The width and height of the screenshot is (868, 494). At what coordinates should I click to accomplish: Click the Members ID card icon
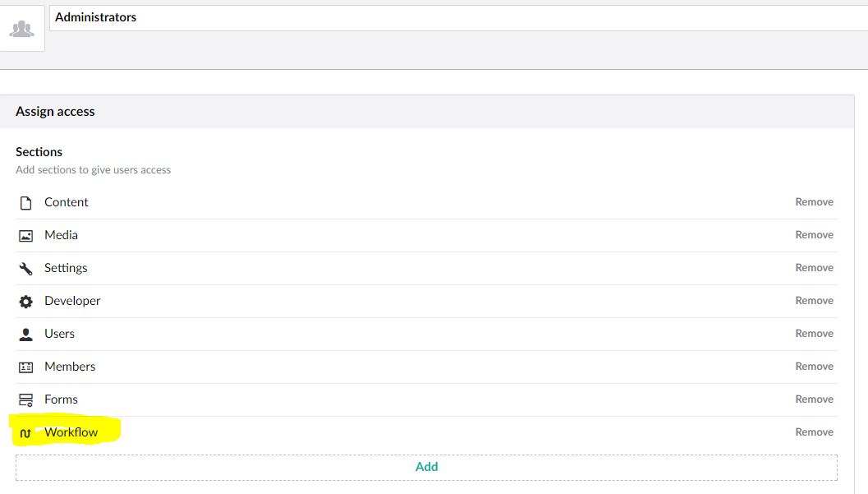(25, 367)
